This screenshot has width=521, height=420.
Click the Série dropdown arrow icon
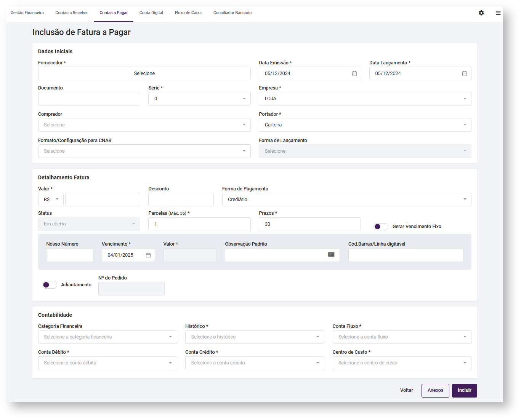pos(244,99)
